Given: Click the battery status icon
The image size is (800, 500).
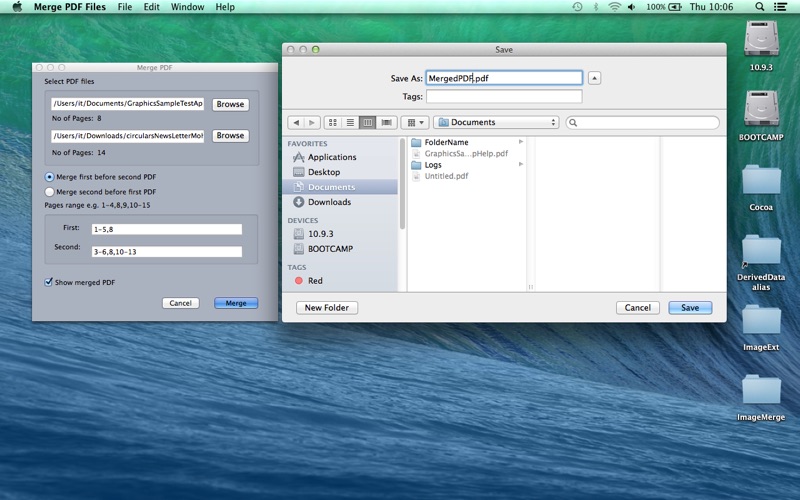Looking at the screenshot, I should pos(675,7).
